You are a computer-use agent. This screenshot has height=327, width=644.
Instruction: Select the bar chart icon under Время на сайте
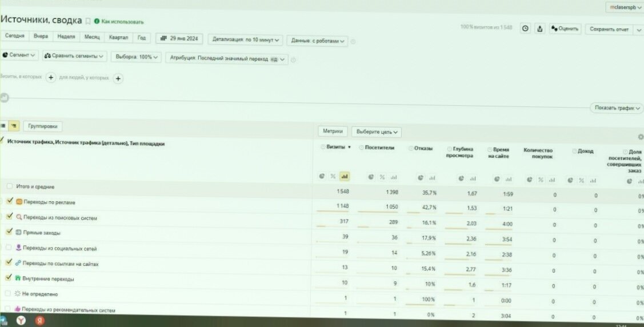(x=509, y=179)
